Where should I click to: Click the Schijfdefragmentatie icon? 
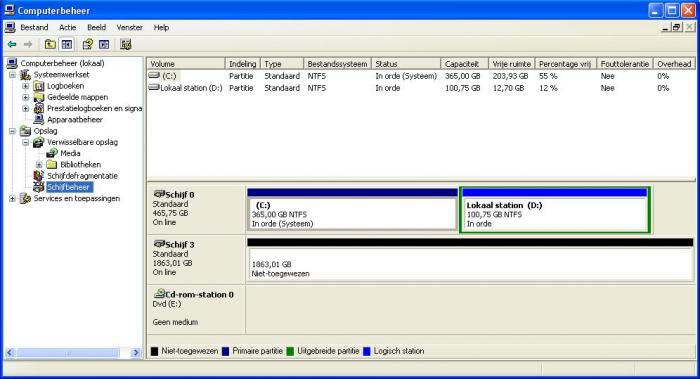39,175
